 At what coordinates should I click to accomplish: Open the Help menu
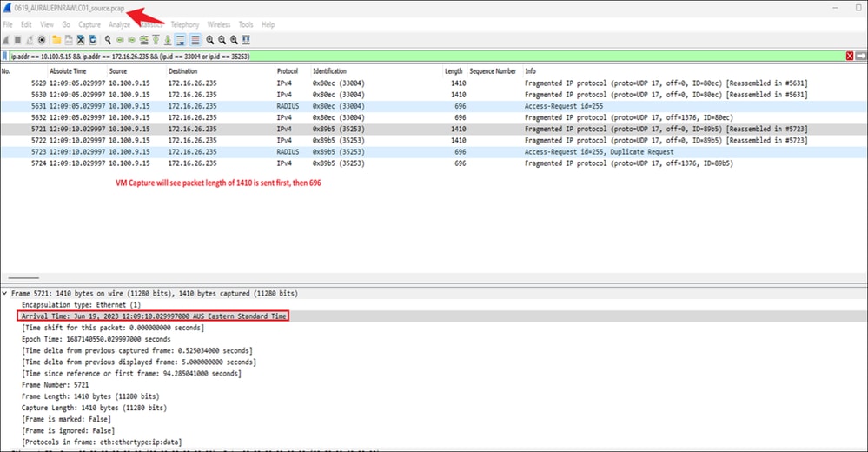(x=268, y=24)
